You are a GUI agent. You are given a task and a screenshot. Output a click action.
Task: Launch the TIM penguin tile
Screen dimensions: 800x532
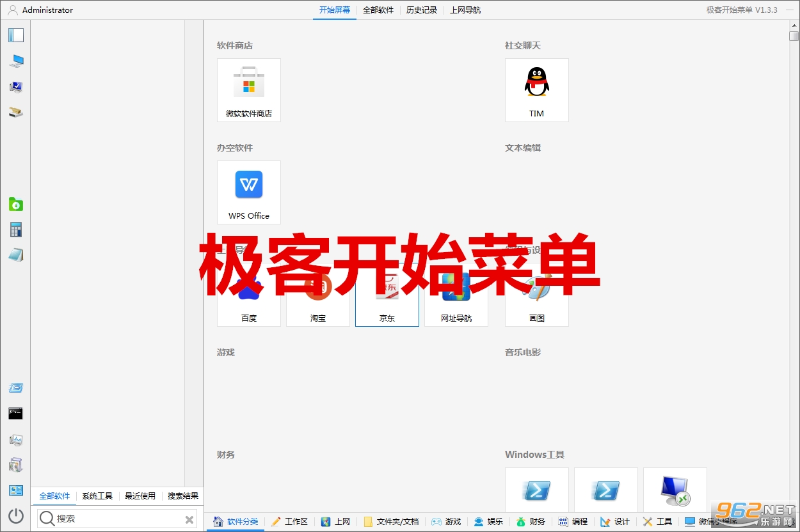pos(537,90)
